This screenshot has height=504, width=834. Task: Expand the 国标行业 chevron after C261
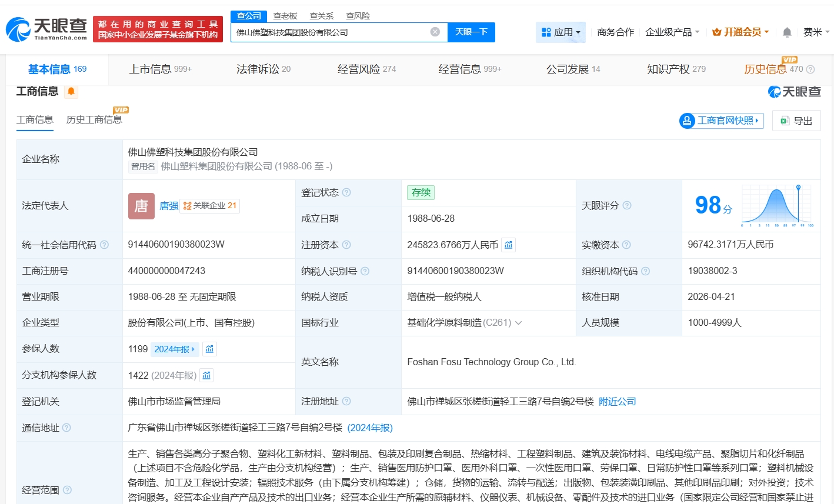[519, 323]
